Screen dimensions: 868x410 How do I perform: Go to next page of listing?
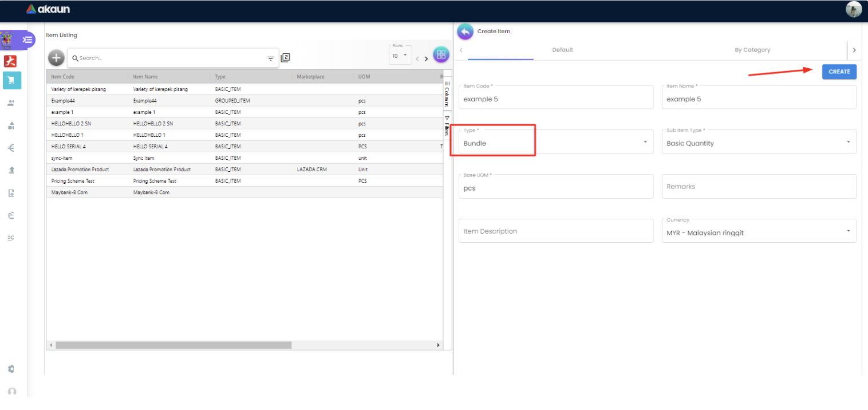pos(426,58)
